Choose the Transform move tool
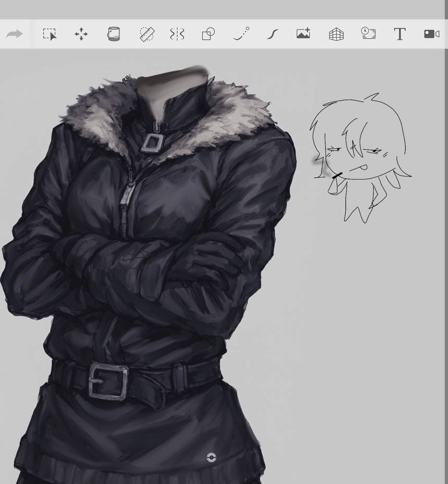Screen dimensions: 448x484 click(81, 34)
